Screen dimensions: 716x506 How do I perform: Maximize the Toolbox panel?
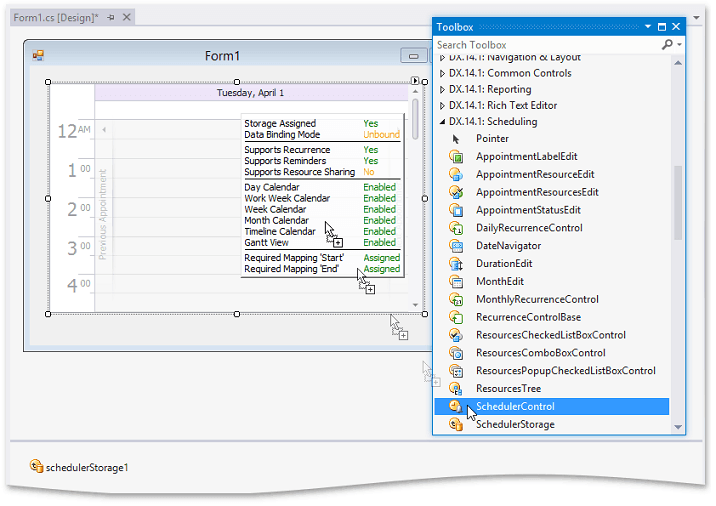(x=662, y=27)
